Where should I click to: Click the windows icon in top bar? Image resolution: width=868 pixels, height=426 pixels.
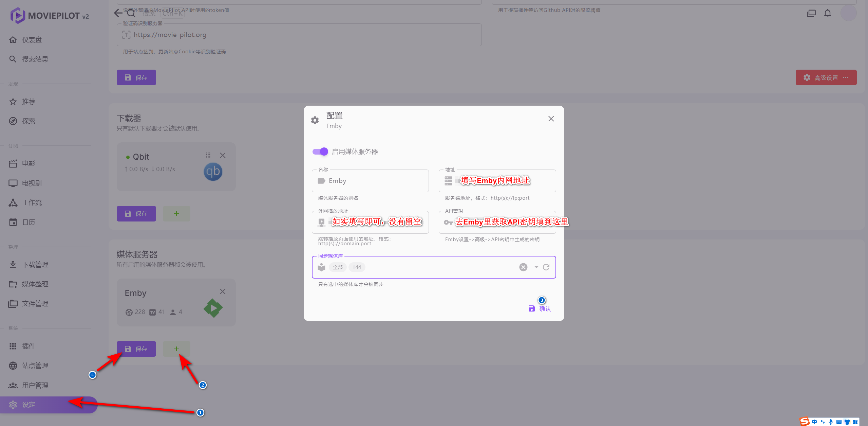coord(811,13)
